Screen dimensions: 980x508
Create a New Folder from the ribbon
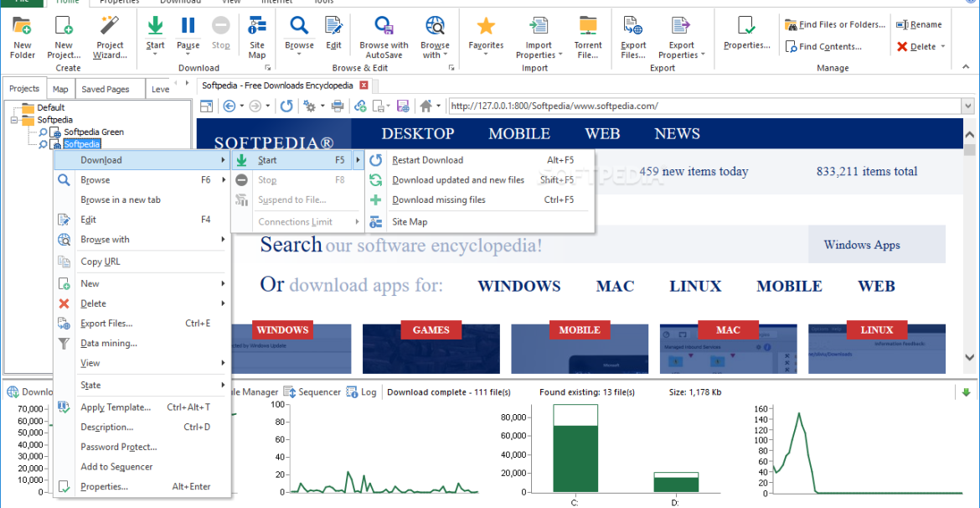click(x=23, y=36)
